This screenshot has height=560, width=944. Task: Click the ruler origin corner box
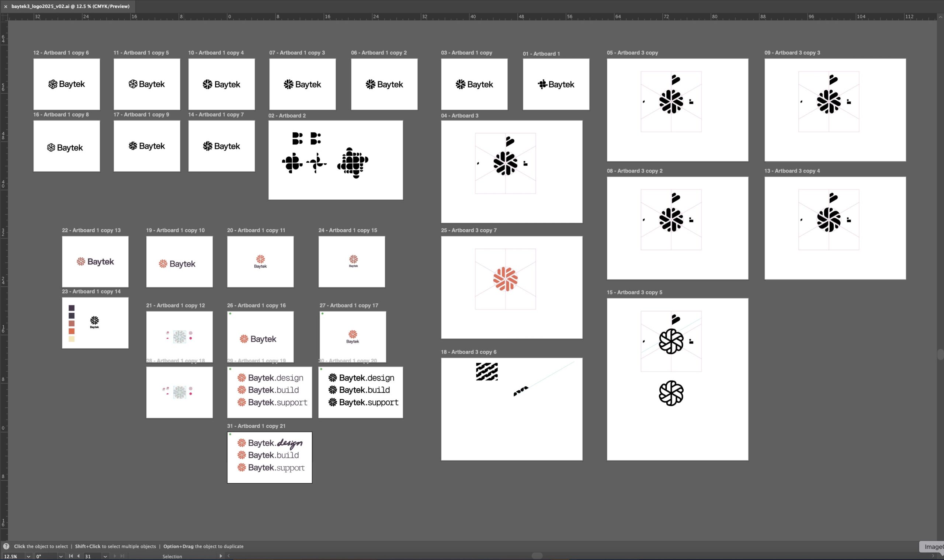(4, 17)
